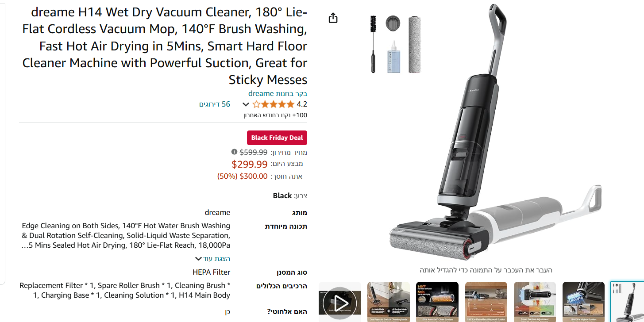Click the share icon above product image
The height and width of the screenshot is (322, 644).
point(333,18)
